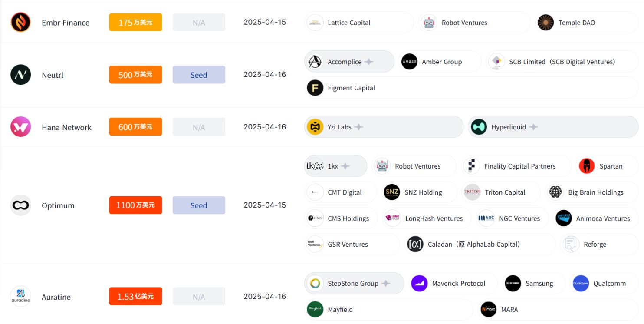Open the Amber Group investor chip
Image resolution: width=644 pixels, height=324 pixels.
click(439, 62)
